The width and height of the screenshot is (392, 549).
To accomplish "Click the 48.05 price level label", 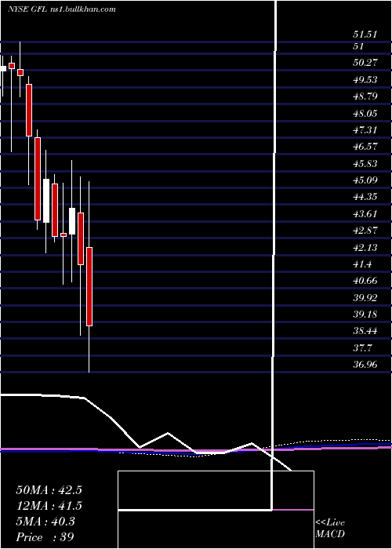I will click(x=366, y=113).
